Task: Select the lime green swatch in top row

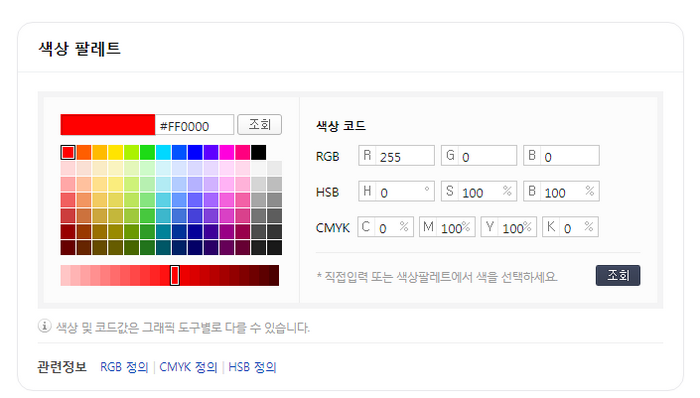Action: point(132,153)
